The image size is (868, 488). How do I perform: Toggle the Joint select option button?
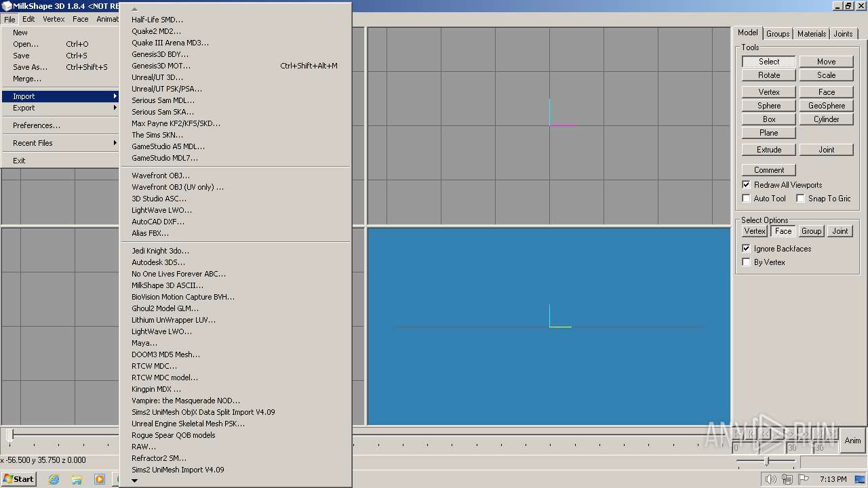(840, 231)
